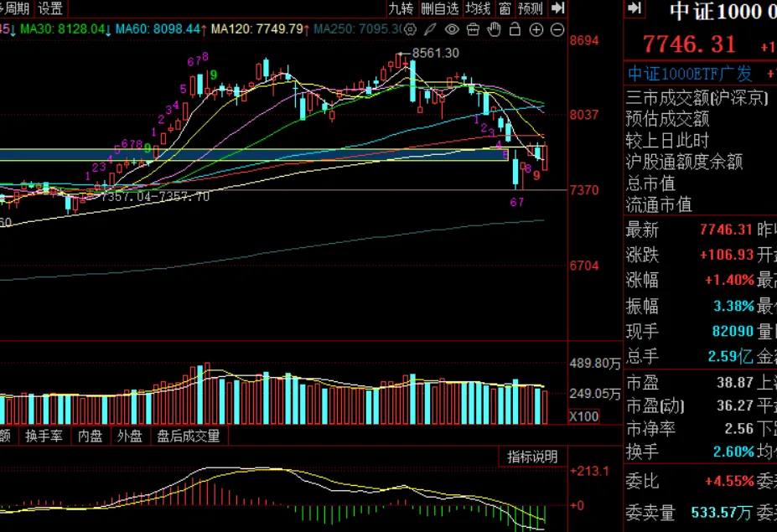Click the 总手 value 2.59亿
This screenshot has width=777, height=532.
[x=730, y=356]
